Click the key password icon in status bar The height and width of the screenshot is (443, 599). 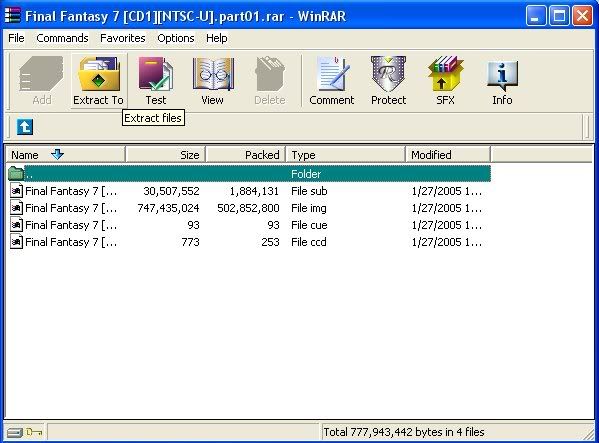click(x=34, y=432)
